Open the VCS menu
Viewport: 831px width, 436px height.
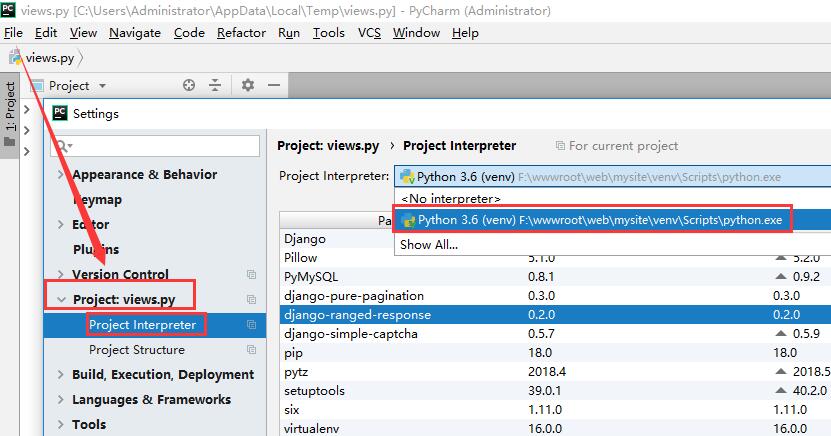coord(369,33)
